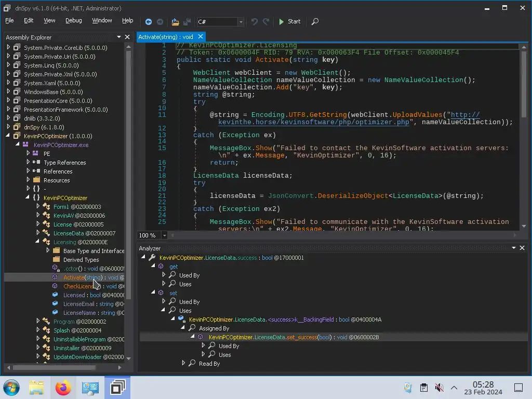Collapse the Assigned By node

183,328
